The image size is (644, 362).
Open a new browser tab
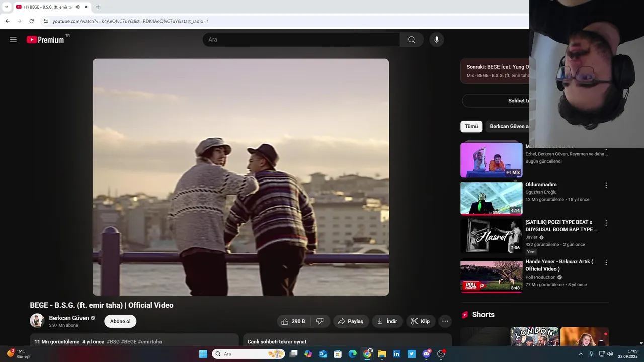point(98,7)
